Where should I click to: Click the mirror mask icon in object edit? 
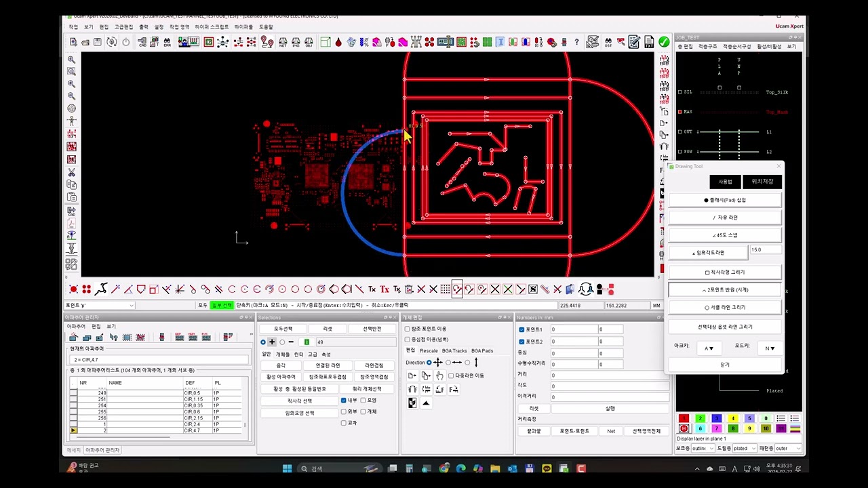[412, 403]
